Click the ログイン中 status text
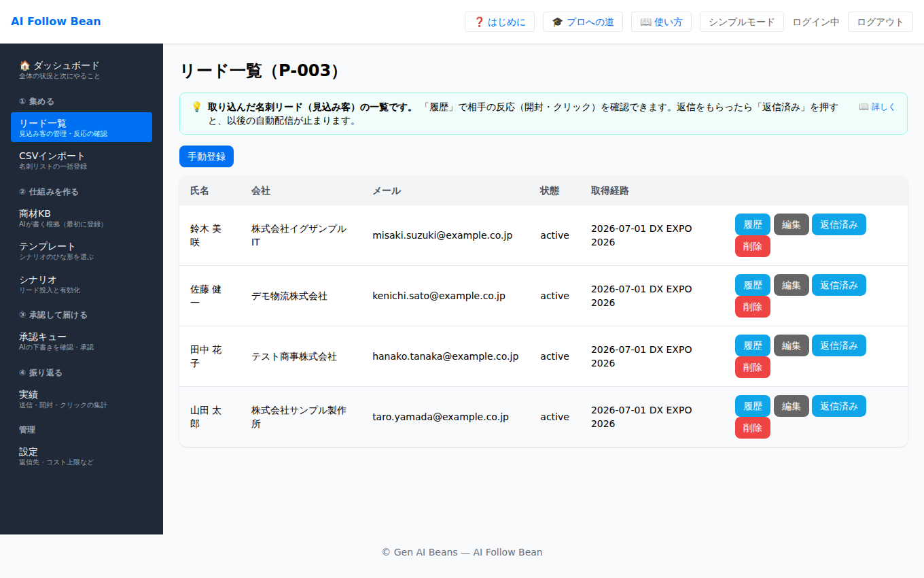This screenshot has height=578, width=924. coord(816,22)
